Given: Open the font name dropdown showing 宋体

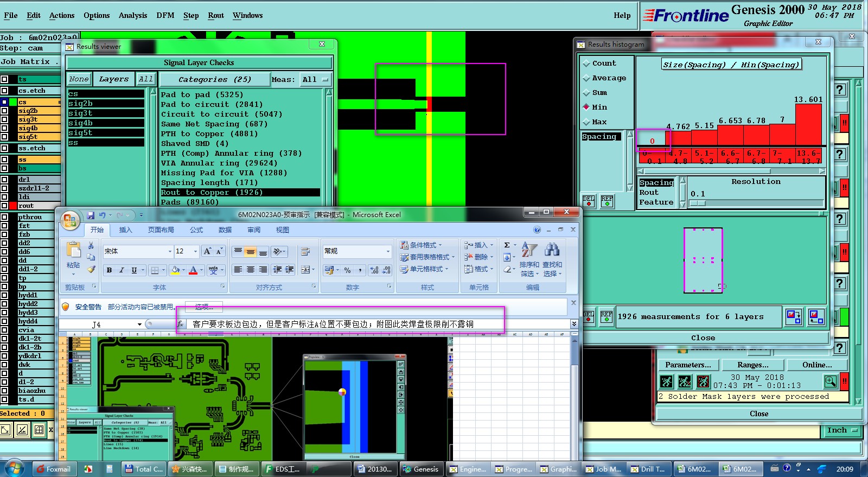Looking at the screenshot, I should coord(170,251).
